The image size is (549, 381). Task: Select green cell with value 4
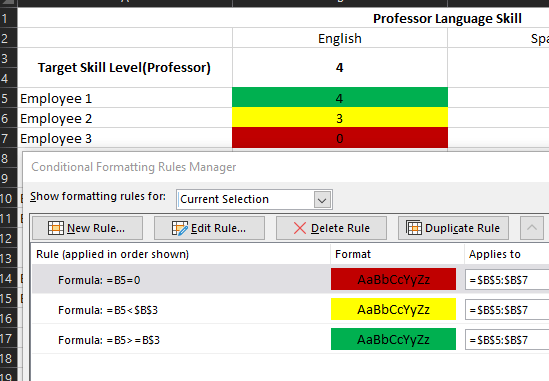[340, 97]
